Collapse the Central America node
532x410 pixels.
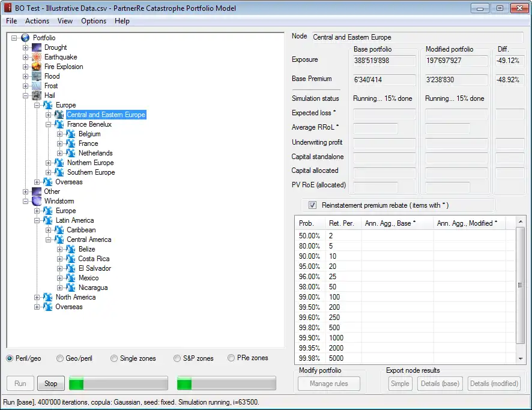(x=48, y=240)
